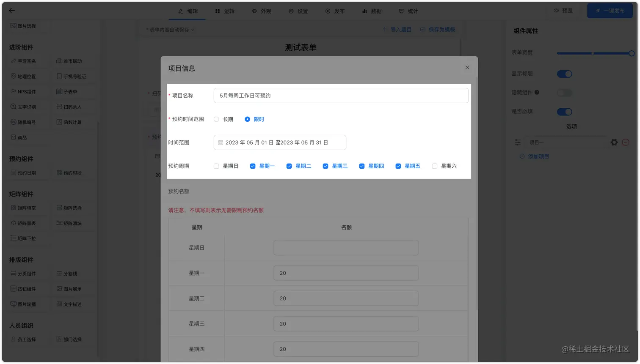Close the 项目信息 dialog
This screenshot has height=364, width=640.
[x=467, y=68]
